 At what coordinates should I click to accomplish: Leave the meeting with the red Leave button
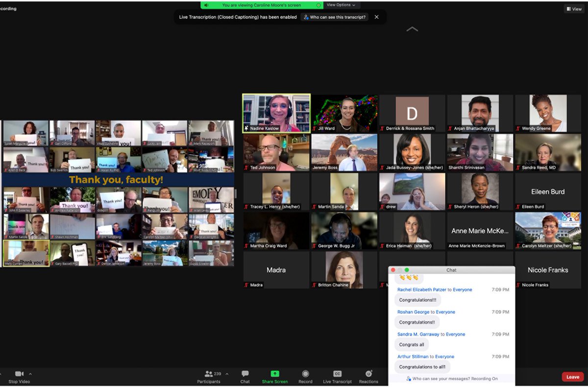[573, 377]
